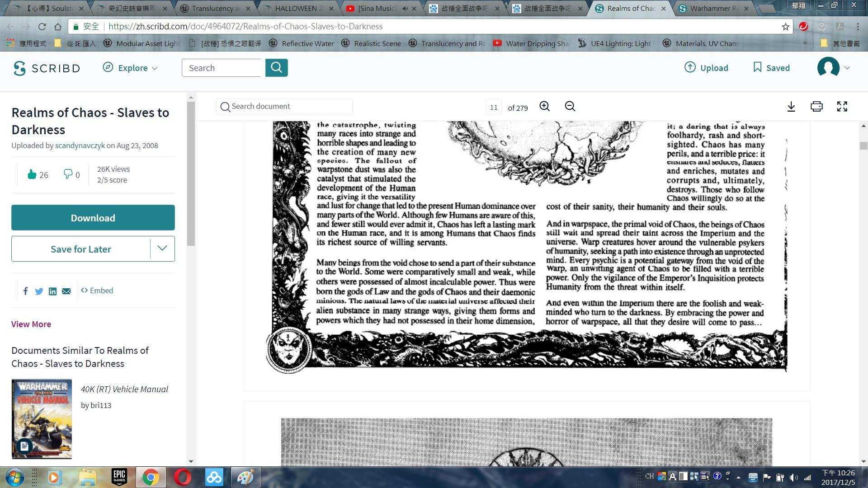The width and height of the screenshot is (868, 488).
Task: Click the download arrow icon in viewer toolbar
Action: tap(791, 107)
